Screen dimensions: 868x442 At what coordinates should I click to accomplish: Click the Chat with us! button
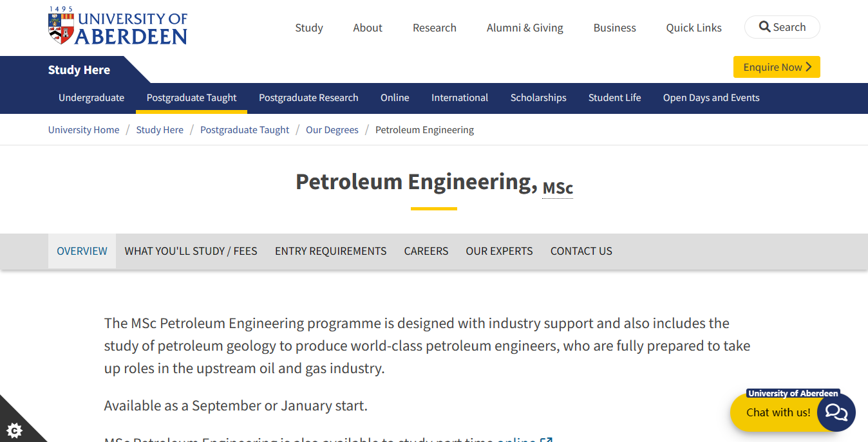pyautogui.click(x=778, y=412)
